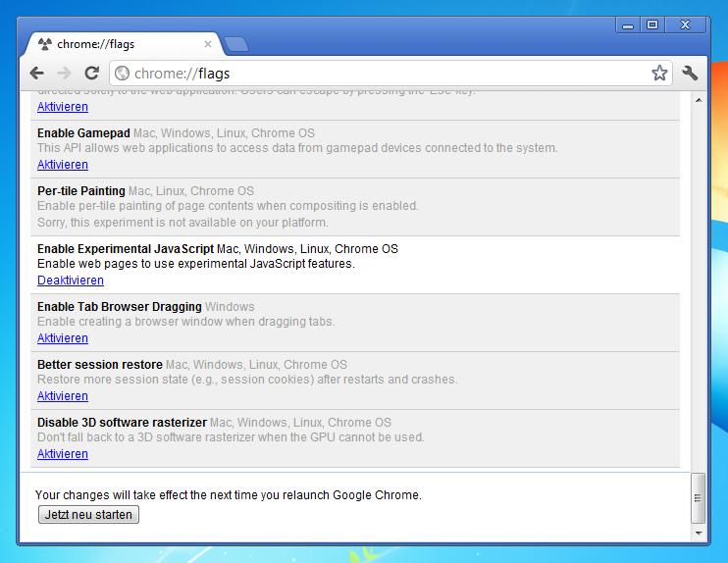Close the chrome://flags tab
Viewport: 728px width, 563px height.
[x=208, y=44]
